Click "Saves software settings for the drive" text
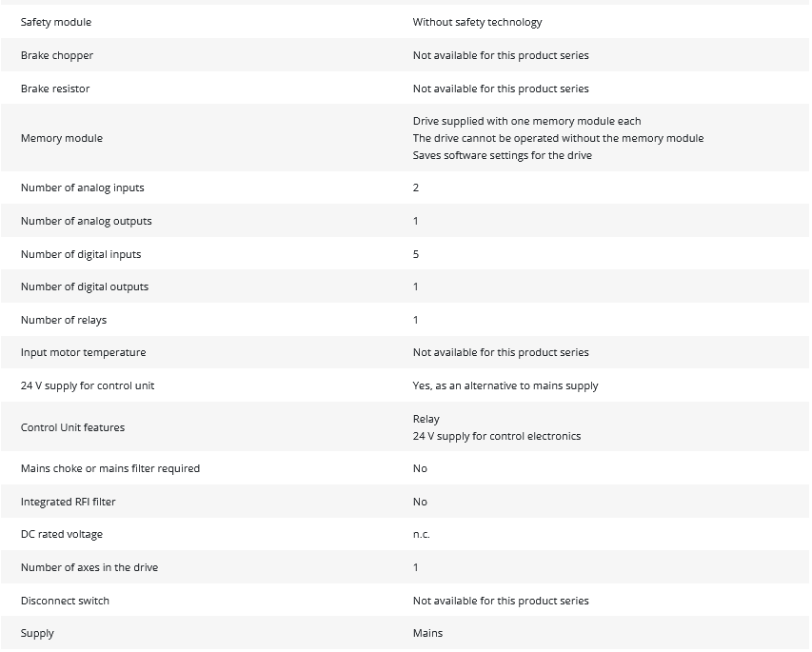This screenshot has height=652, width=812. pyautogui.click(x=502, y=155)
